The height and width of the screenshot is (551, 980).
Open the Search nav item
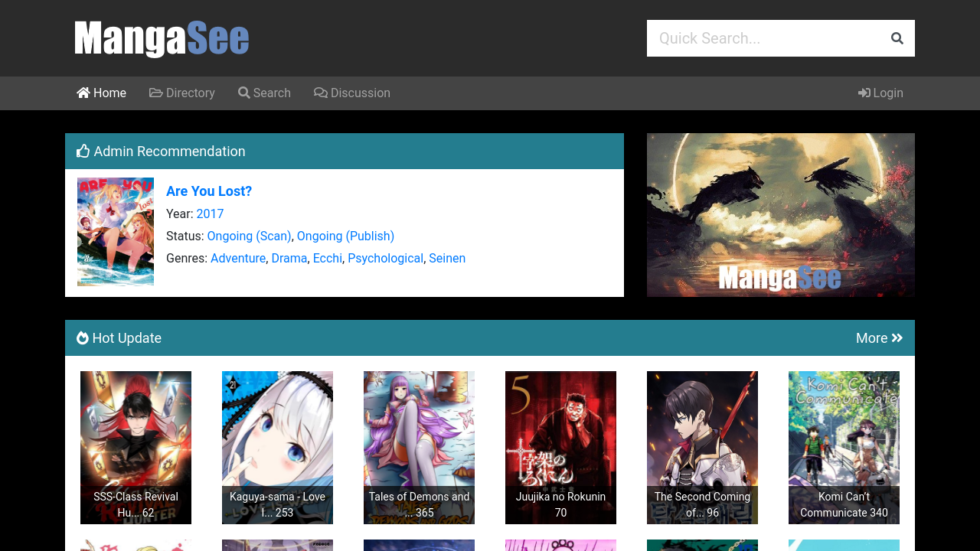[x=264, y=93]
